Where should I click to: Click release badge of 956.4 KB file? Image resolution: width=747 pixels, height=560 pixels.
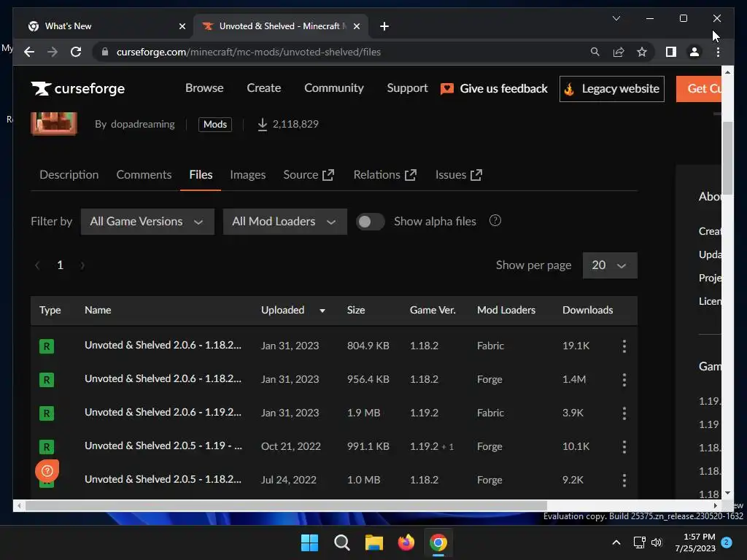coord(47,379)
